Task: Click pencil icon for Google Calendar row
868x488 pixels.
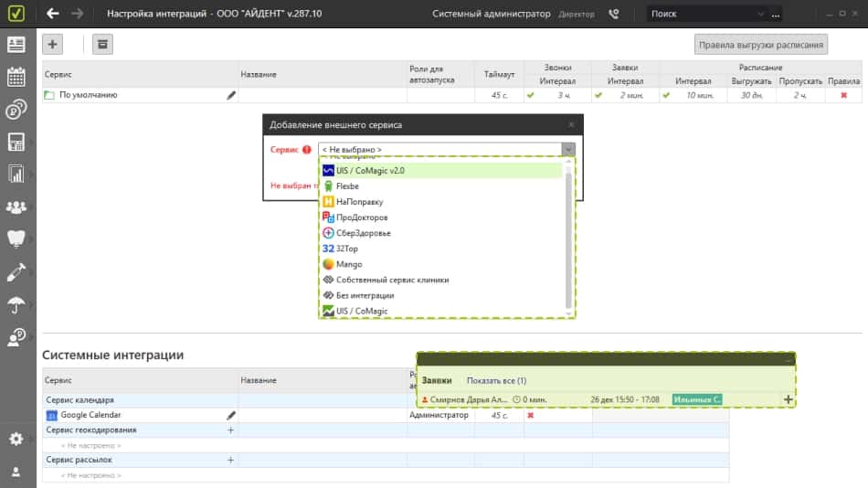Action: (x=231, y=415)
